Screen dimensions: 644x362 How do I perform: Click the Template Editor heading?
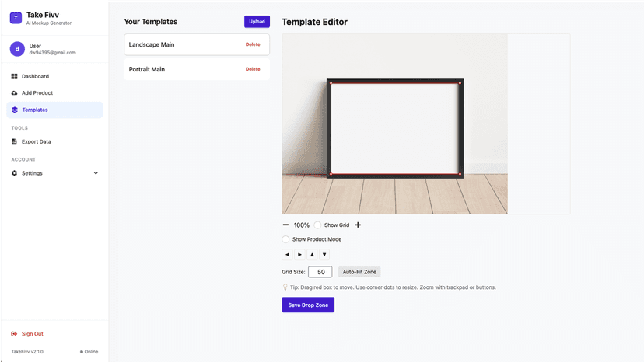(314, 22)
